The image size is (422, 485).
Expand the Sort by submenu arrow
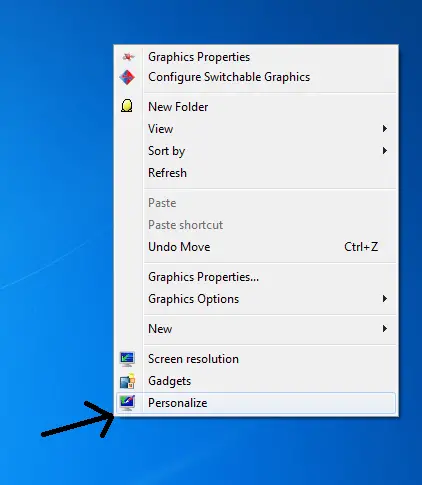pos(385,151)
